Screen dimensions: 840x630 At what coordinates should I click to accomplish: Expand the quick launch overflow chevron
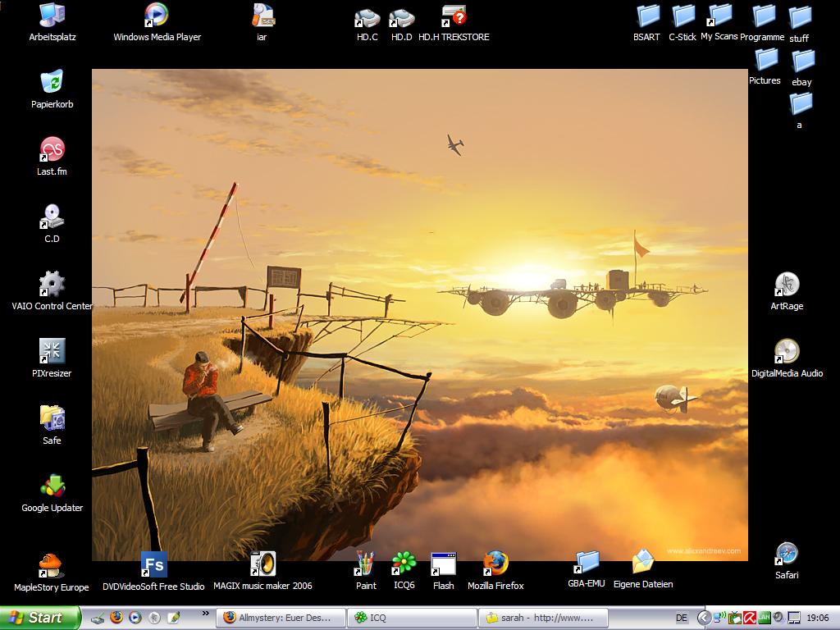[x=205, y=614]
